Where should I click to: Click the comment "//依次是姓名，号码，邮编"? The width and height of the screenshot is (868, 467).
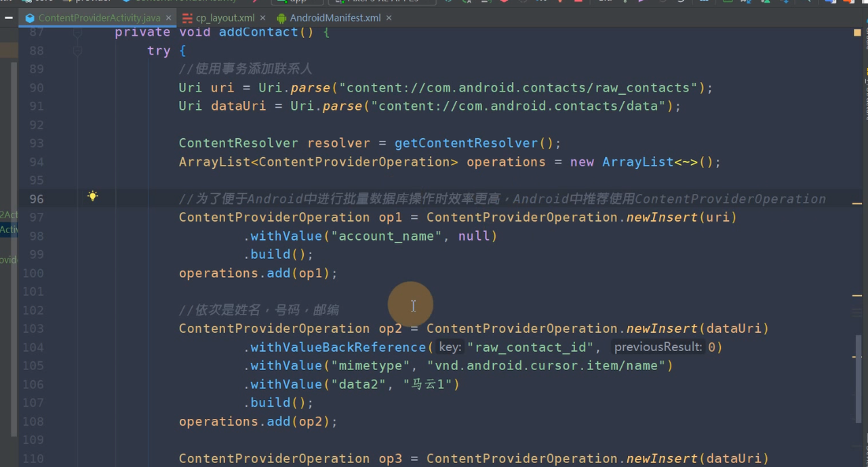pos(259,310)
